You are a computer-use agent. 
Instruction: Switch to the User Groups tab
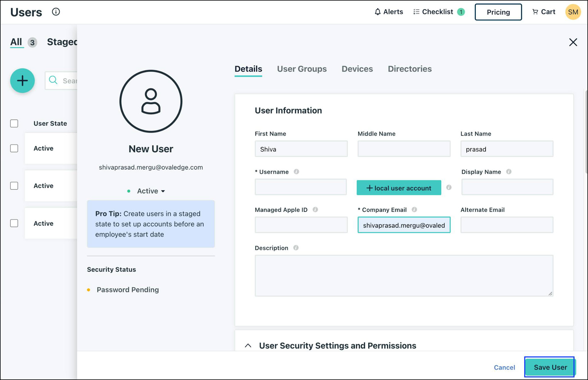(302, 69)
